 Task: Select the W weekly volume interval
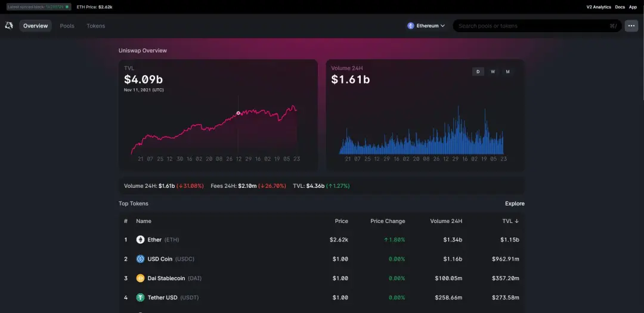[x=493, y=72]
